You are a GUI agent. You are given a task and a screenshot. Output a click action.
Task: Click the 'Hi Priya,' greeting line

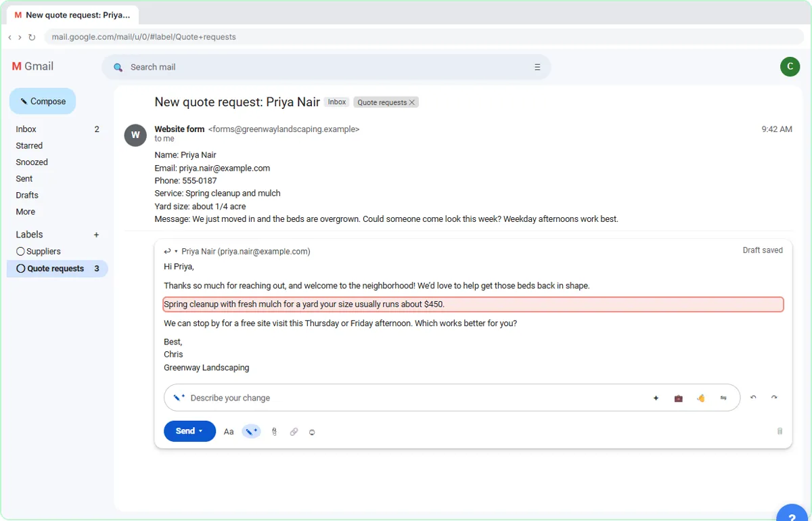[179, 267]
